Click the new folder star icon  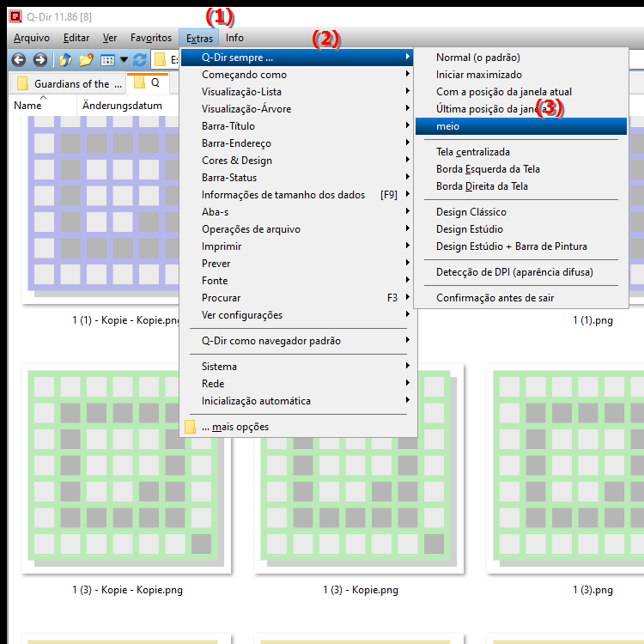point(86,60)
